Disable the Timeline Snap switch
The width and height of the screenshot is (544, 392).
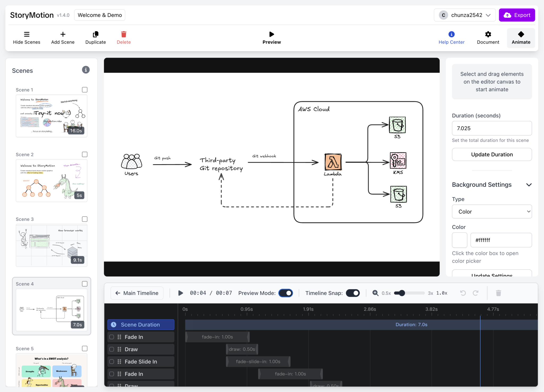pyautogui.click(x=353, y=293)
